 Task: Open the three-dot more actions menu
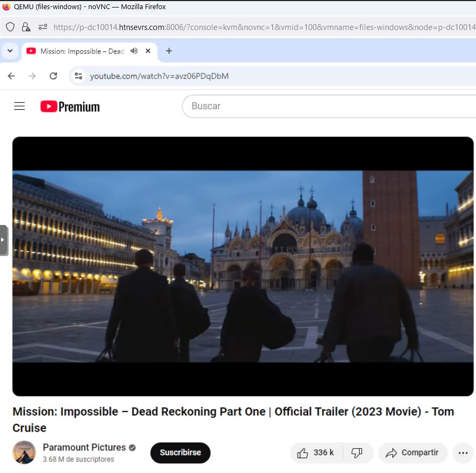tap(463, 453)
